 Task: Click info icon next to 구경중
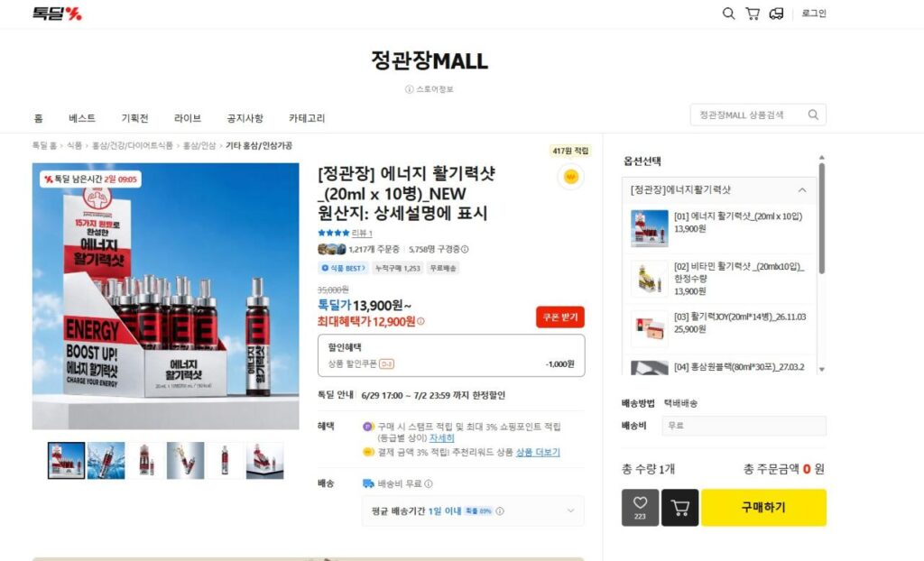[x=465, y=249]
